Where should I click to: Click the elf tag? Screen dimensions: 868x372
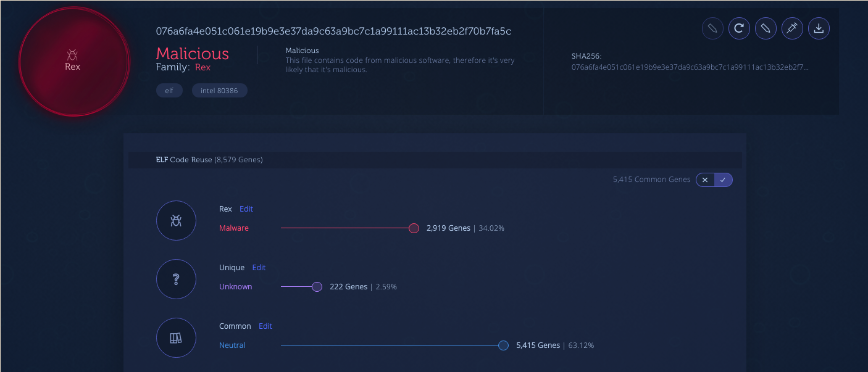169,91
